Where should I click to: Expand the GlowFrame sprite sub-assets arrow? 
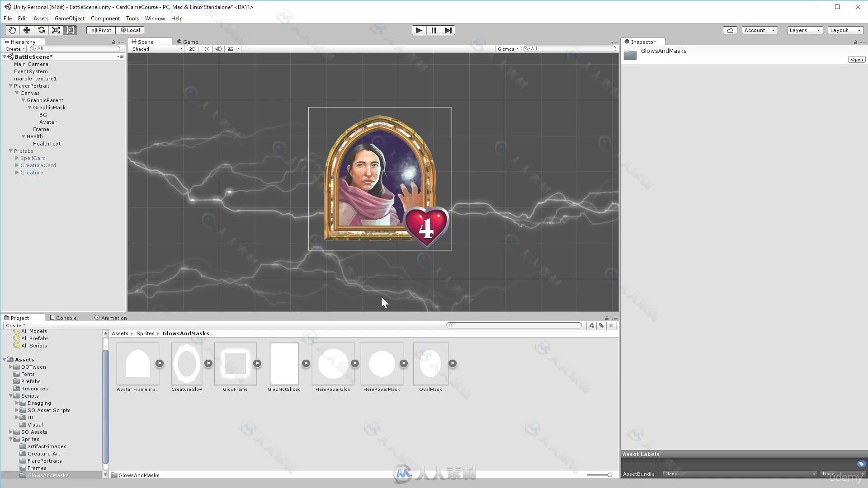[257, 363]
